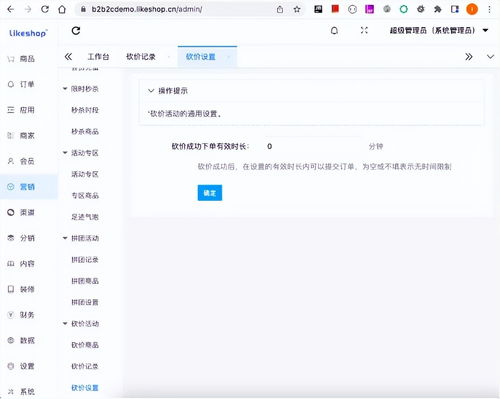Click the page refresh icon beside logo

76,31
